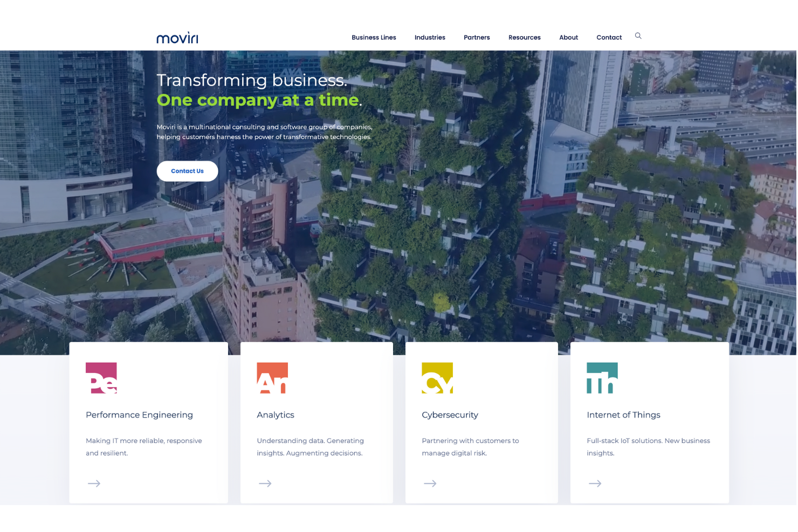
Task: Open the search icon in the header
Action: coord(638,36)
